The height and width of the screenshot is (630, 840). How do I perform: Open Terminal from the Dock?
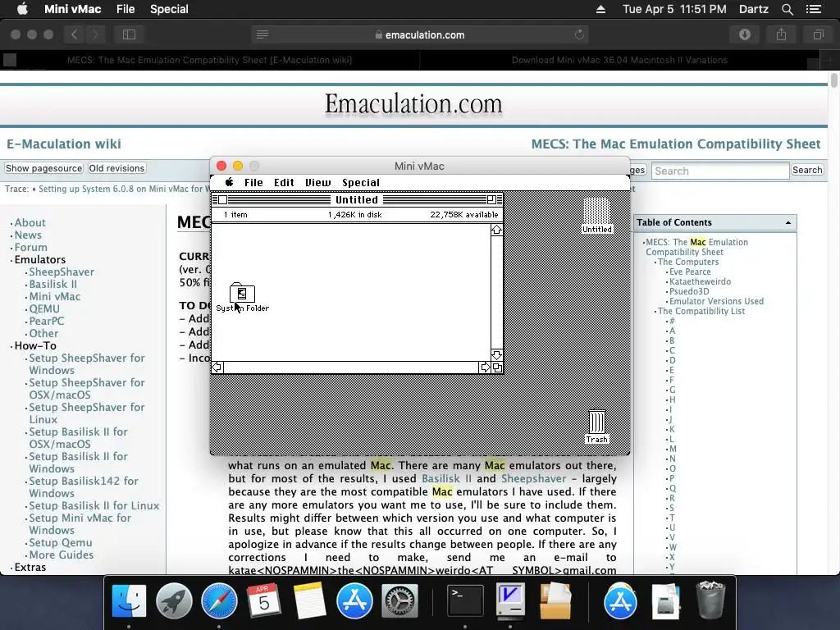pyautogui.click(x=465, y=600)
